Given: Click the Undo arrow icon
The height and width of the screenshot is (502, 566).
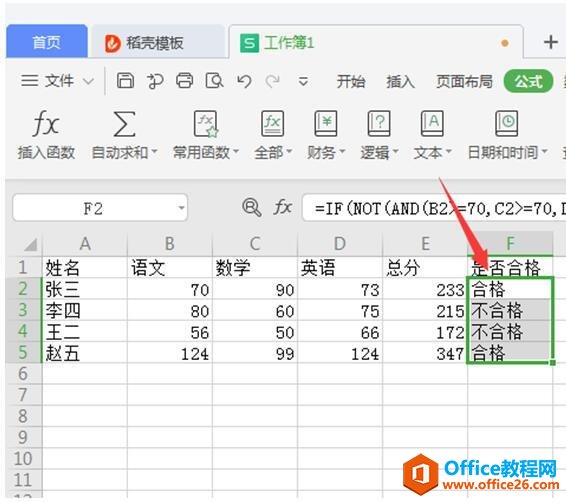Looking at the screenshot, I should click(244, 81).
